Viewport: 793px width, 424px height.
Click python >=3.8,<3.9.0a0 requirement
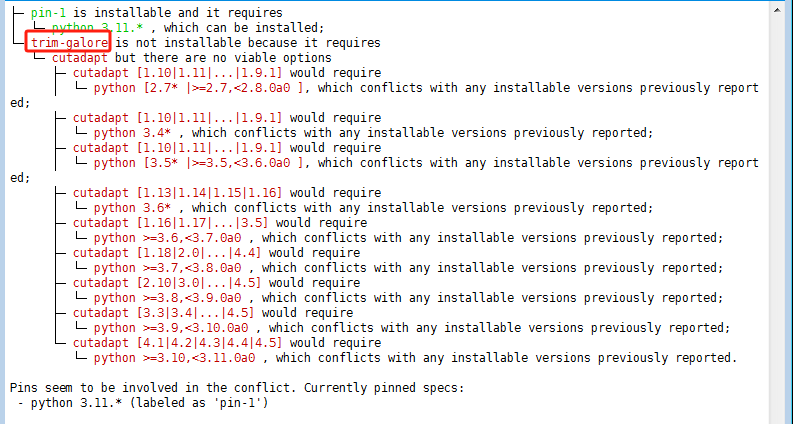pyautogui.click(x=167, y=298)
